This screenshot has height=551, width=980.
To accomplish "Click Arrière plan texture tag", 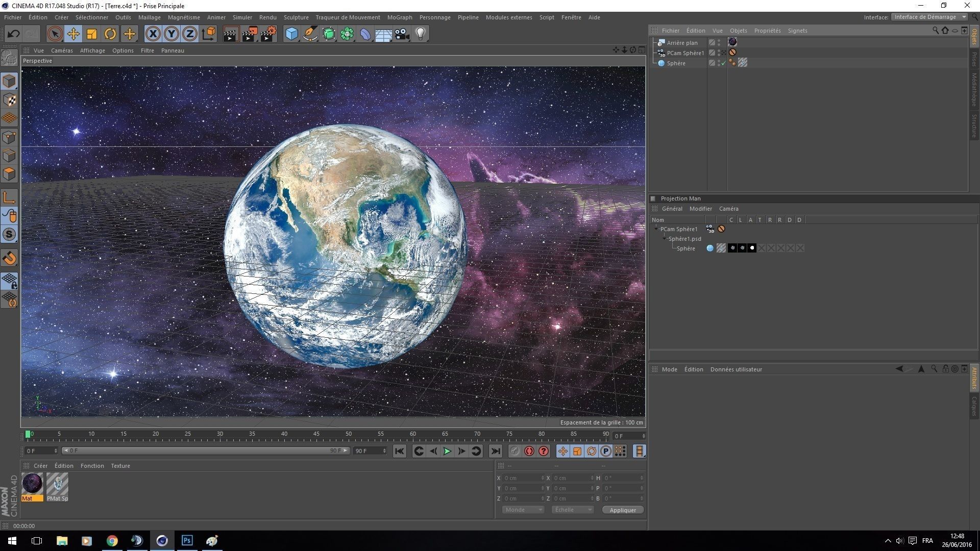I will click(732, 42).
